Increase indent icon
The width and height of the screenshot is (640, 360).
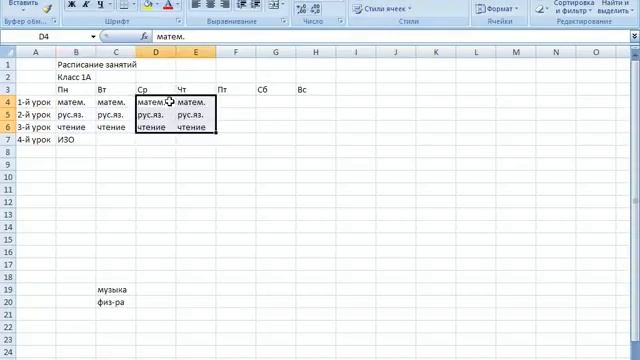256,5
